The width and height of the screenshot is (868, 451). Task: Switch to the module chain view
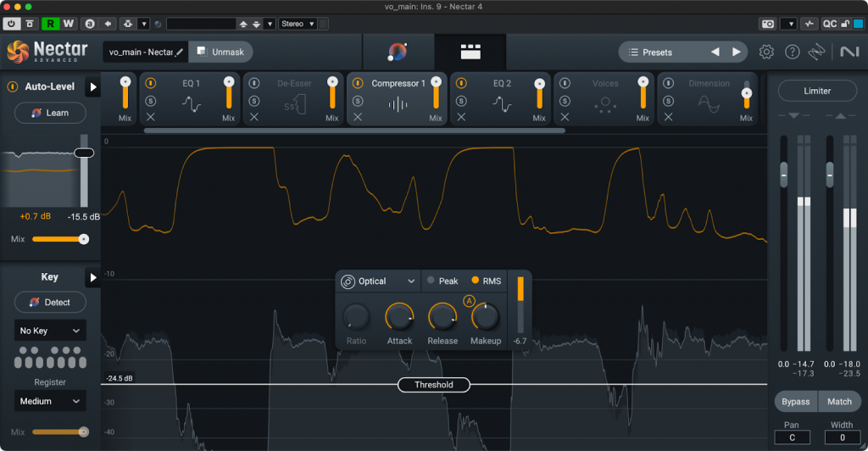470,53
